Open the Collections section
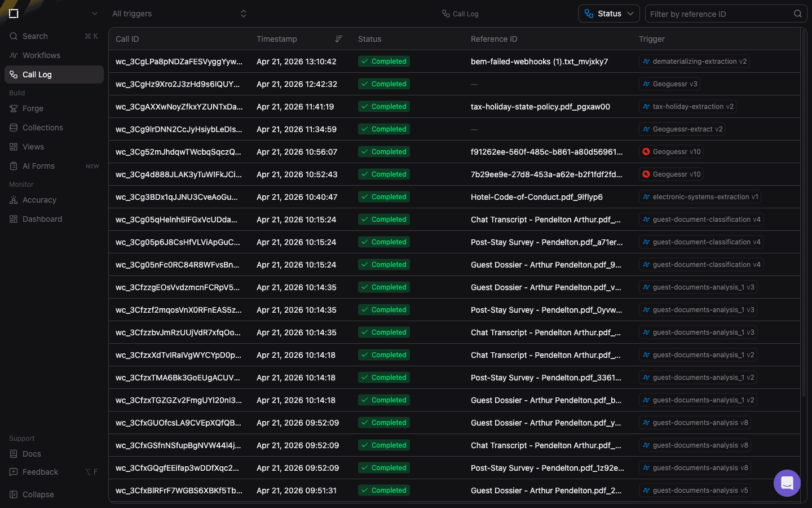Screen dimensions: 812x508 pos(42,128)
